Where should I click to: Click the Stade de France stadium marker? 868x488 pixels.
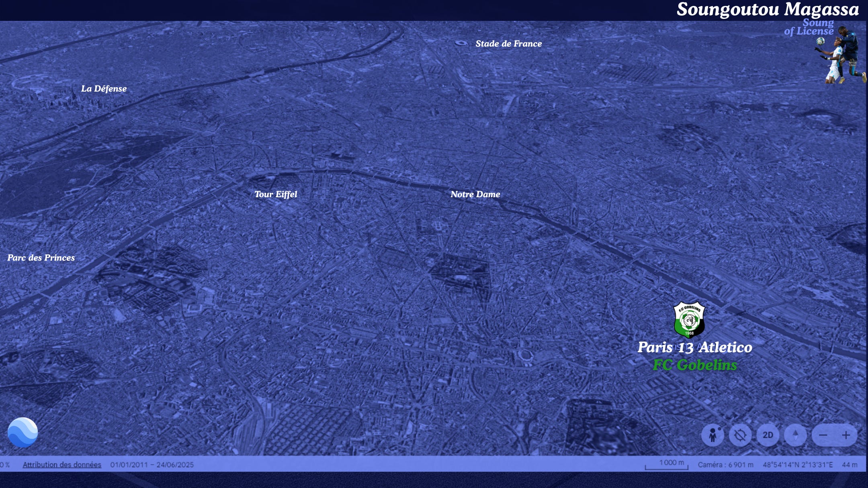click(461, 43)
